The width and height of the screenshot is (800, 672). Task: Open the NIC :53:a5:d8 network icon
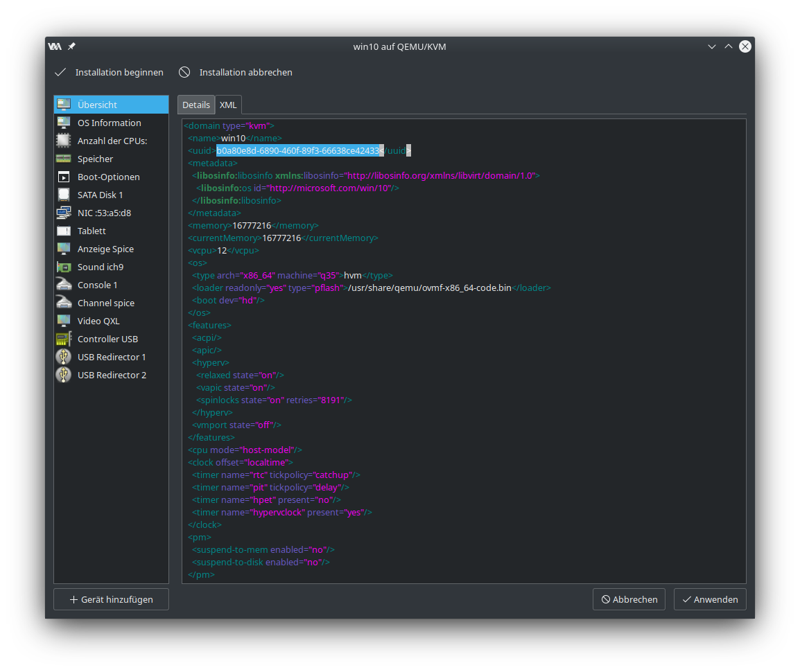point(64,213)
